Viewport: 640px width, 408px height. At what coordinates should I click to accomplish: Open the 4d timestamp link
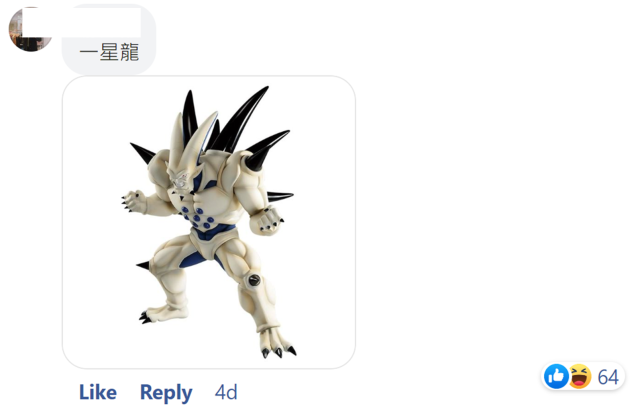pyautogui.click(x=226, y=392)
